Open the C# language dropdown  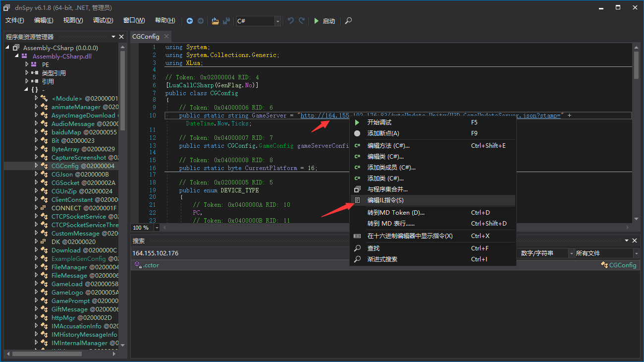pos(277,21)
